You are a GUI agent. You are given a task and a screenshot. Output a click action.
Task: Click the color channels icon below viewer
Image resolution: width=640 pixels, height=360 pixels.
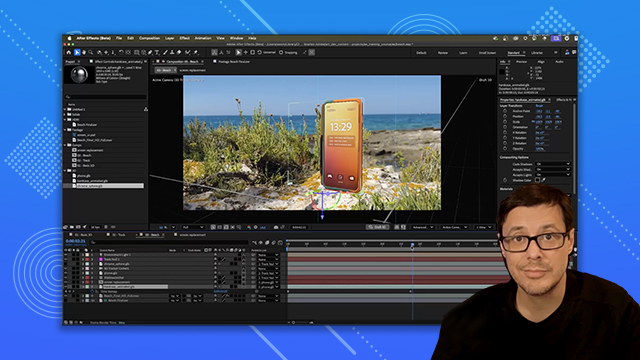tap(249, 227)
